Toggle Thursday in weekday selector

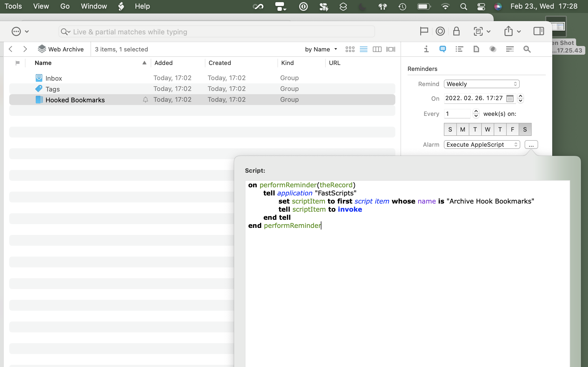click(x=500, y=129)
